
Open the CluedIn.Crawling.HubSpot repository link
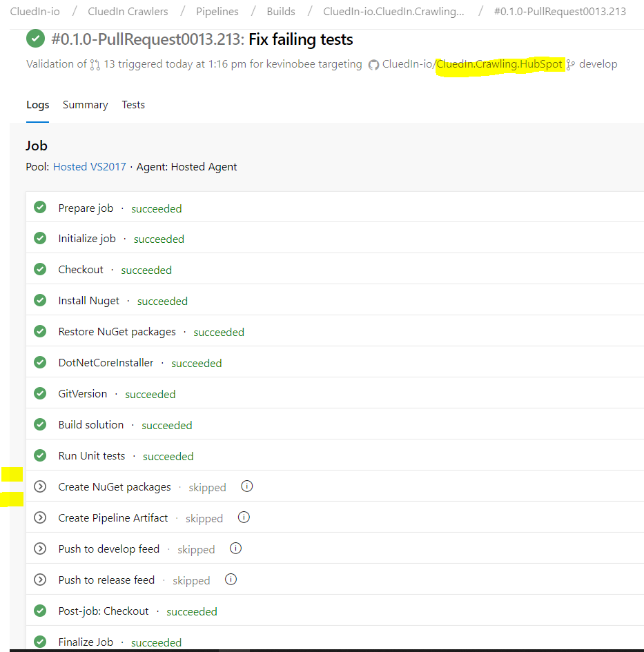pyautogui.click(x=499, y=64)
